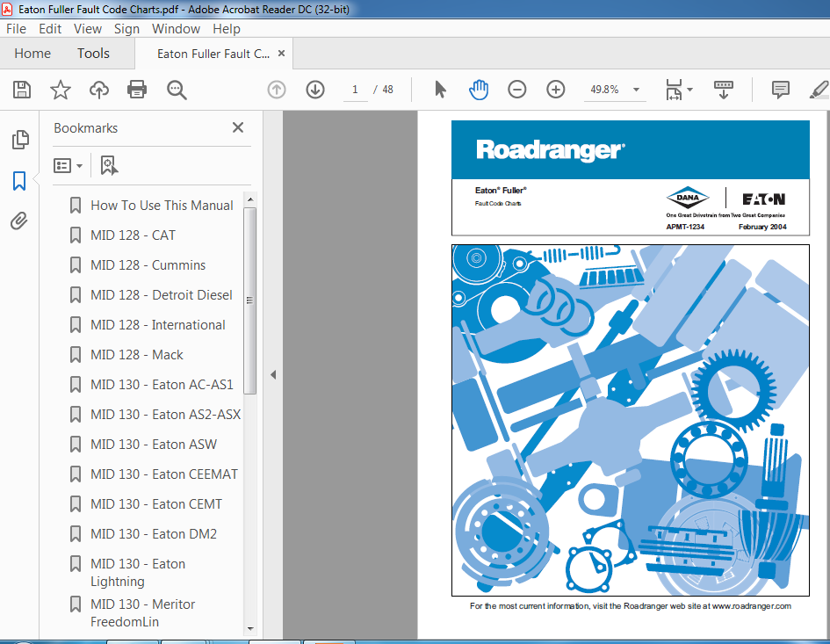Collapse the navigation pane with the left triangle
This screenshot has height=644, width=830.
coord(273,375)
